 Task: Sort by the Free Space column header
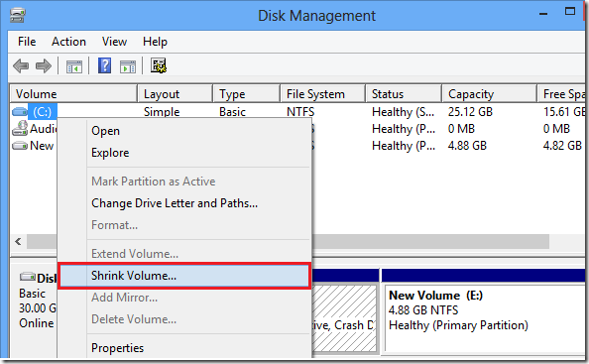(561, 94)
